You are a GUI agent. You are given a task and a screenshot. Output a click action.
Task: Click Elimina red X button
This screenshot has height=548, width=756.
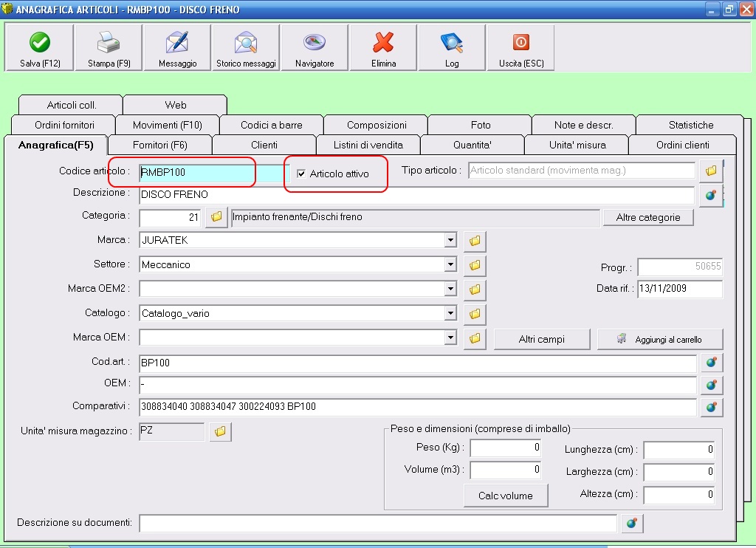[383, 48]
